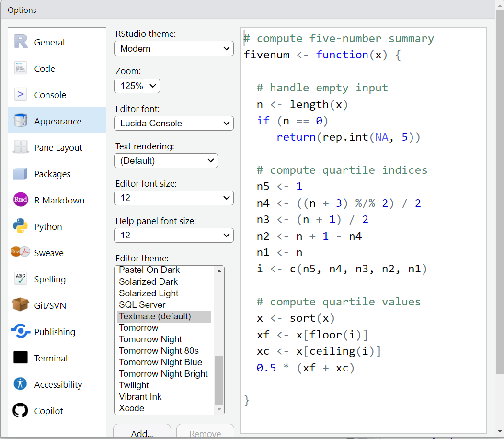Click the Packages box icon
This screenshot has height=439, width=504.
tap(21, 174)
